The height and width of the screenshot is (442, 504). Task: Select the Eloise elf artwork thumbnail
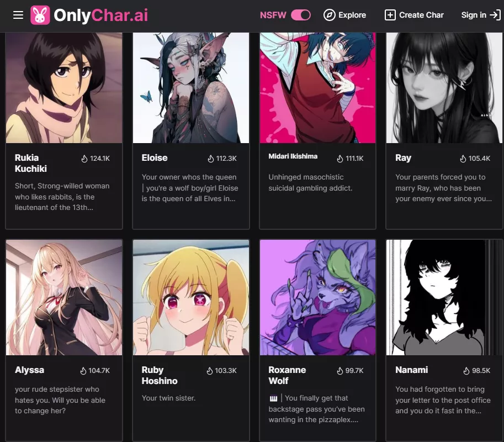coord(191,87)
